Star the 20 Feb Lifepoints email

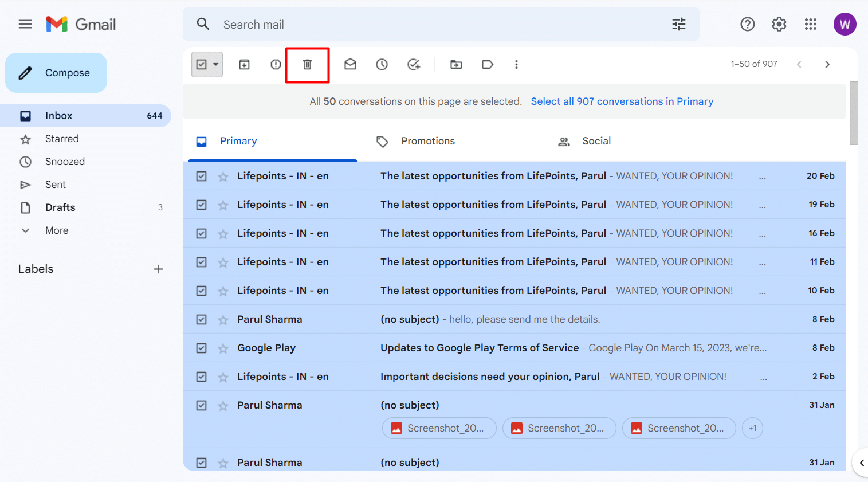(223, 177)
